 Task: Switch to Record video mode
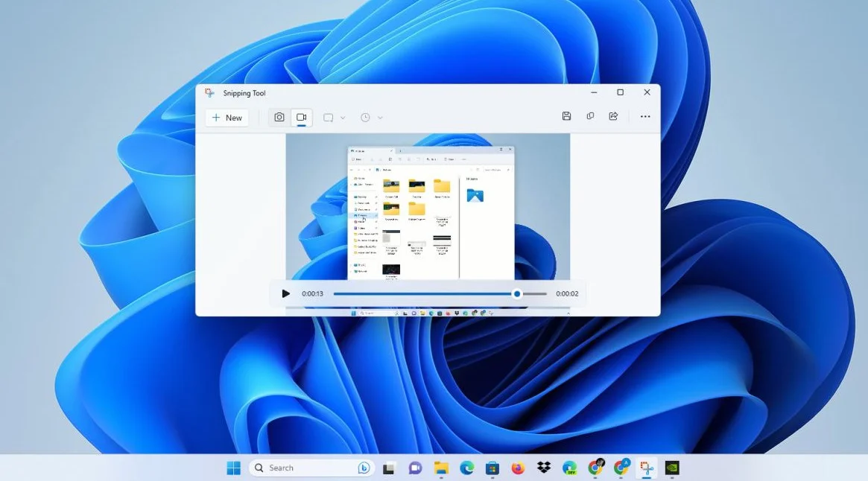point(301,118)
